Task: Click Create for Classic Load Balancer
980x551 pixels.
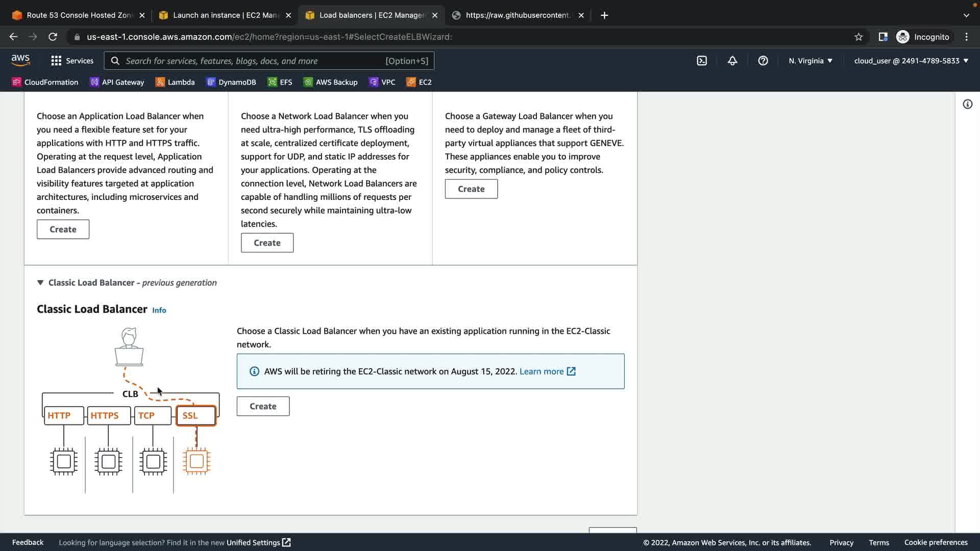Action: (x=263, y=407)
